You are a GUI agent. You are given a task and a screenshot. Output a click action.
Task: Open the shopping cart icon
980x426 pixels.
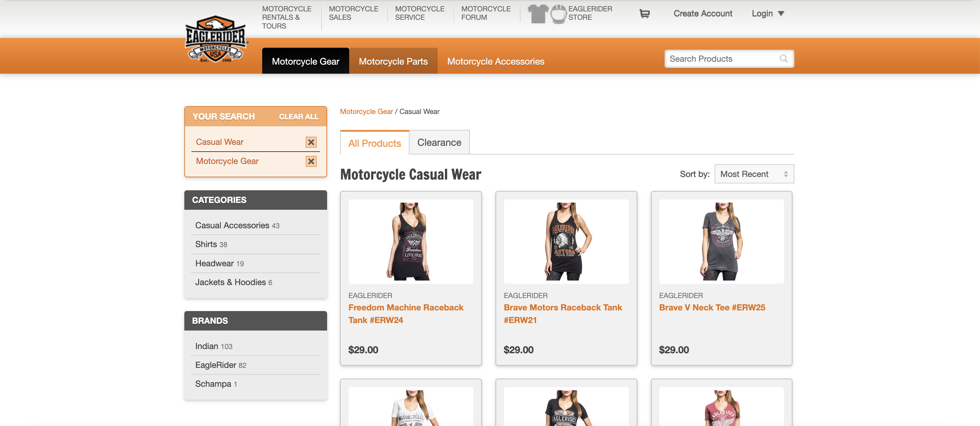pyautogui.click(x=644, y=14)
